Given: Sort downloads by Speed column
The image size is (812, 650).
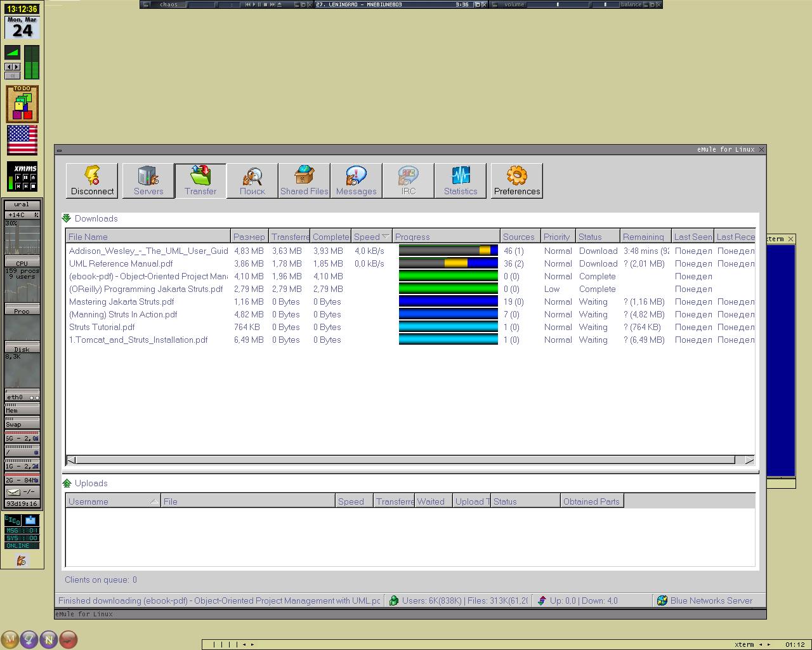Looking at the screenshot, I should pyautogui.click(x=371, y=237).
